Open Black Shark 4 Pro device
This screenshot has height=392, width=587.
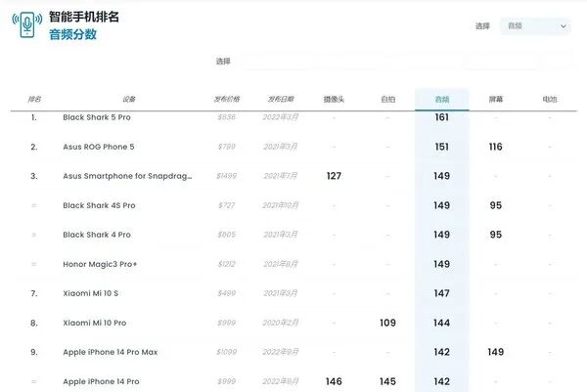pos(97,235)
